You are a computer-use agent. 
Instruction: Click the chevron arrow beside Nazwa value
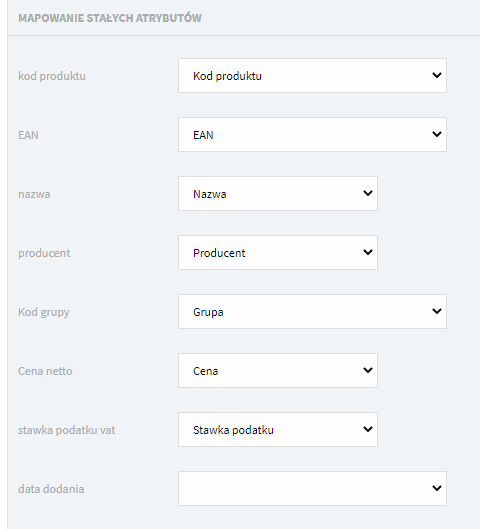pyautogui.click(x=368, y=193)
